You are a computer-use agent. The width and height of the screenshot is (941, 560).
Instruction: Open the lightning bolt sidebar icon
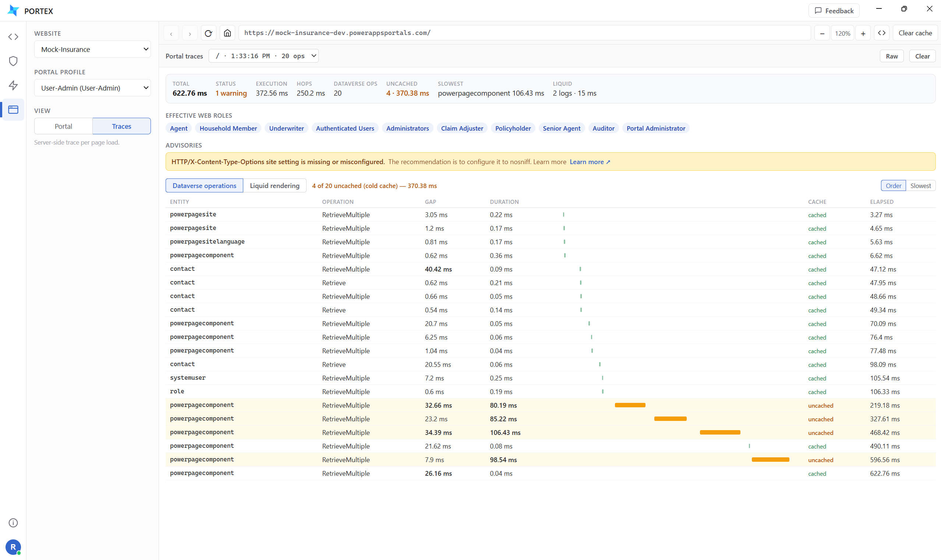pyautogui.click(x=13, y=85)
